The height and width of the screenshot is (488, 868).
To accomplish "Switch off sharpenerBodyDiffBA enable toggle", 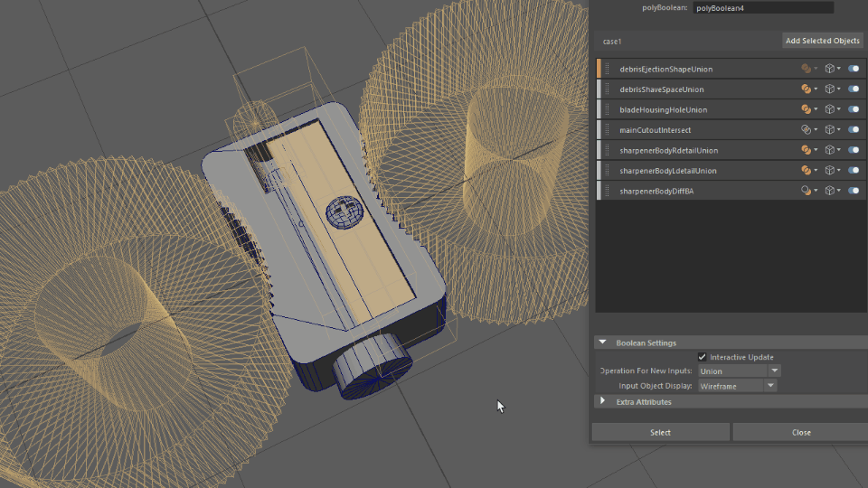I will (854, 191).
